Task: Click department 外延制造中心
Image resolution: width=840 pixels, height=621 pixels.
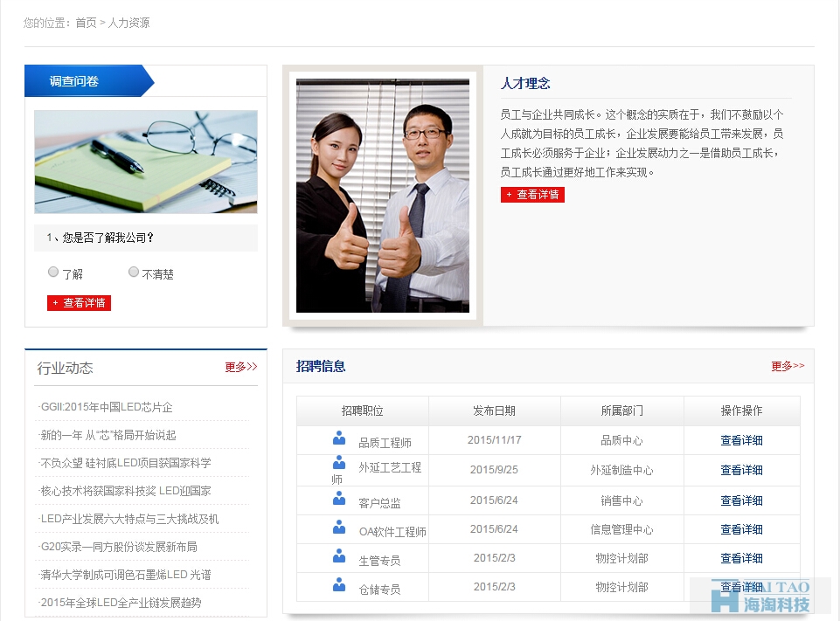Action: tap(622, 470)
